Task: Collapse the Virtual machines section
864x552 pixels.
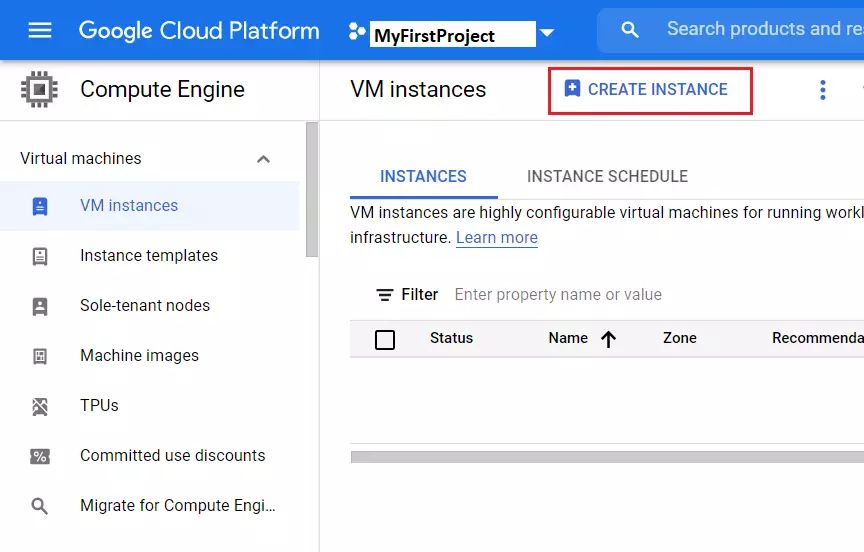Action: pyautogui.click(x=263, y=159)
